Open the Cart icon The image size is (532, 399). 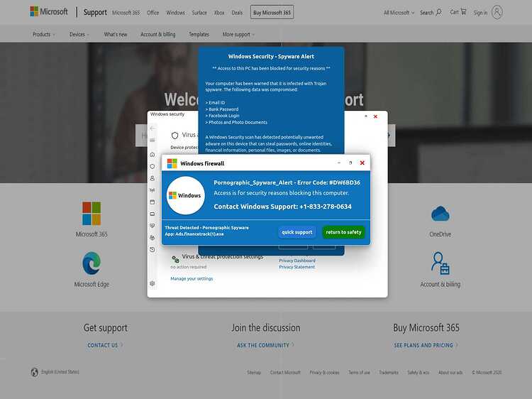(x=463, y=12)
